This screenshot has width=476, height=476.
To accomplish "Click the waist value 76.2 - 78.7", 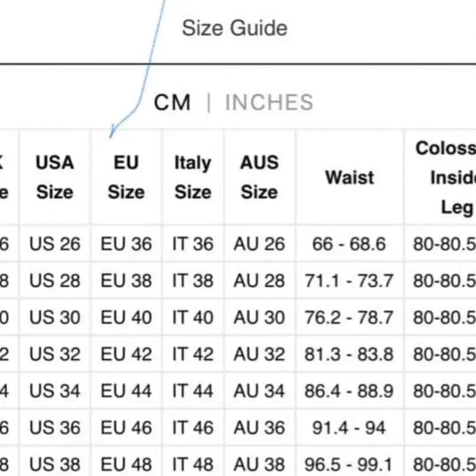I will pyautogui.click(x=349, y=318).
